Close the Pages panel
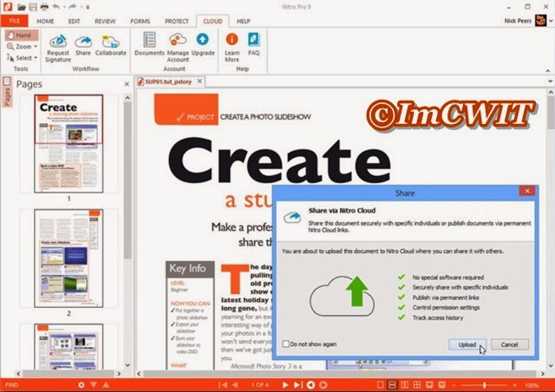555x392 pixels. pyautogui.click(x=127, y=84)
